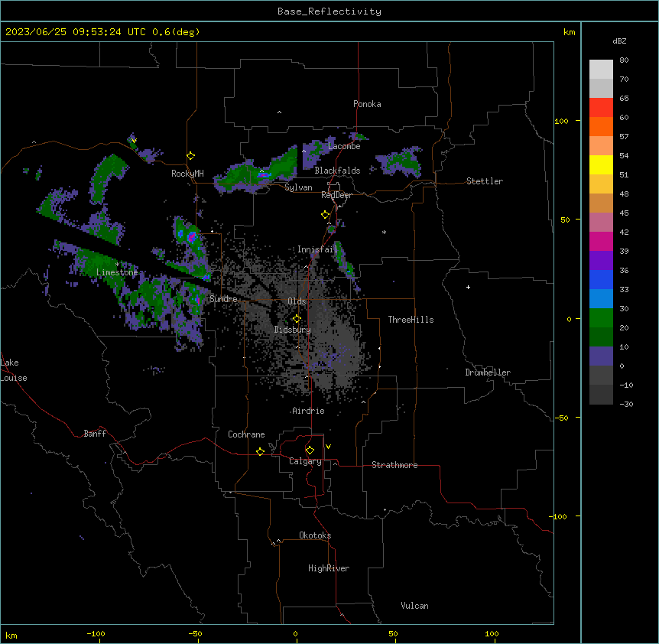Click the yellow diamond marker below Cochrane
The image size is (659, 644).
pyautogui.click(x=260, y=451)
